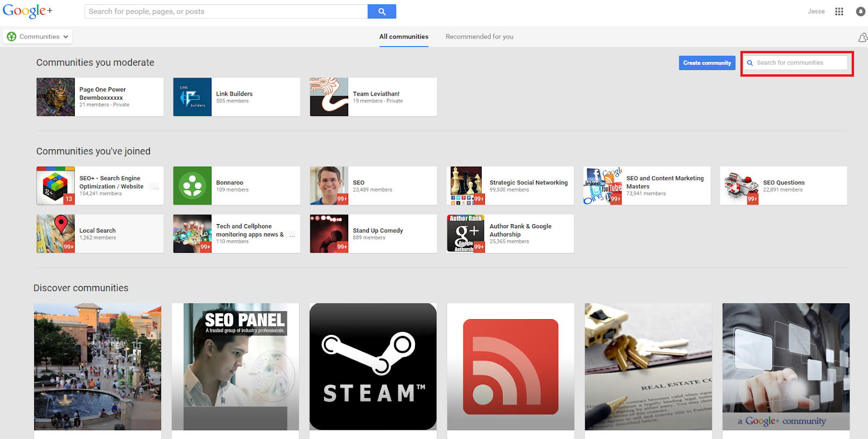This screenshot has height=439, width=868.
Task: Click the SEO and Content Marketing Masters title
Action: click(x=665, y=182)
